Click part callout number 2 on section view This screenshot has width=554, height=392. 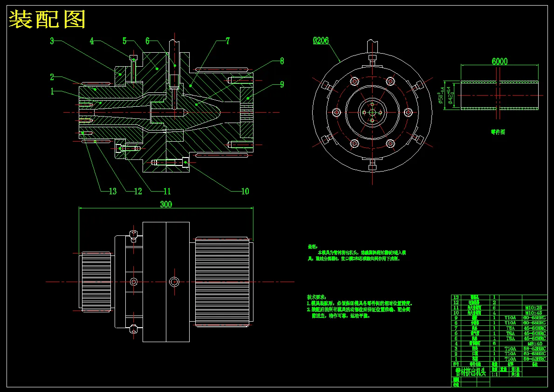tap(52, 77)
